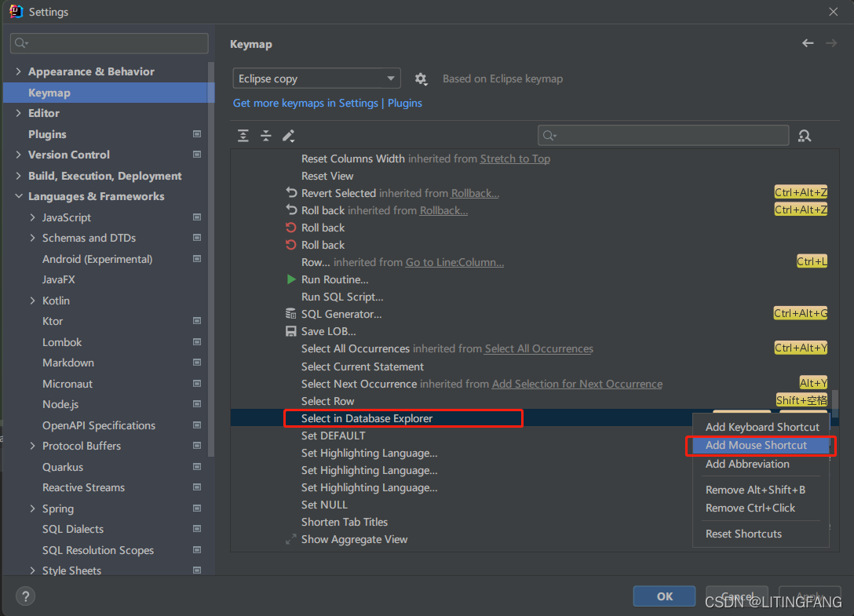Click the project-level icon beside Version Control
This screenshot has width=854, height=616.
click(x=197, y=155)
